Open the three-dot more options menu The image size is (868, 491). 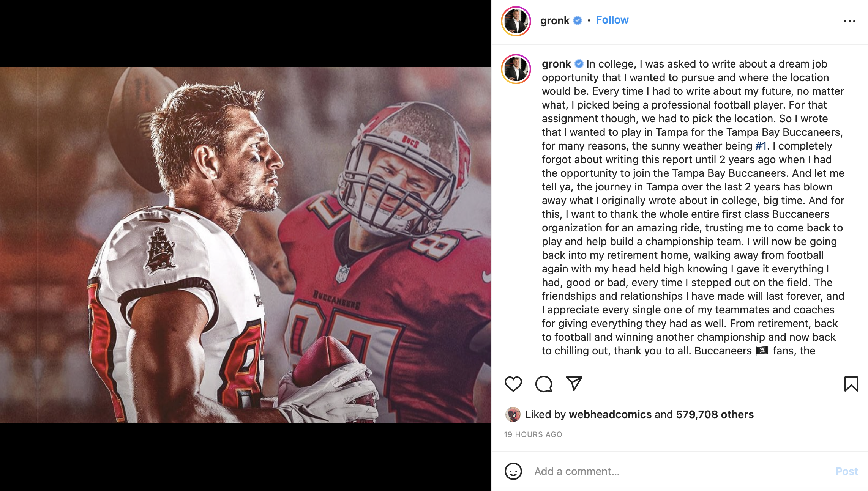849,21
